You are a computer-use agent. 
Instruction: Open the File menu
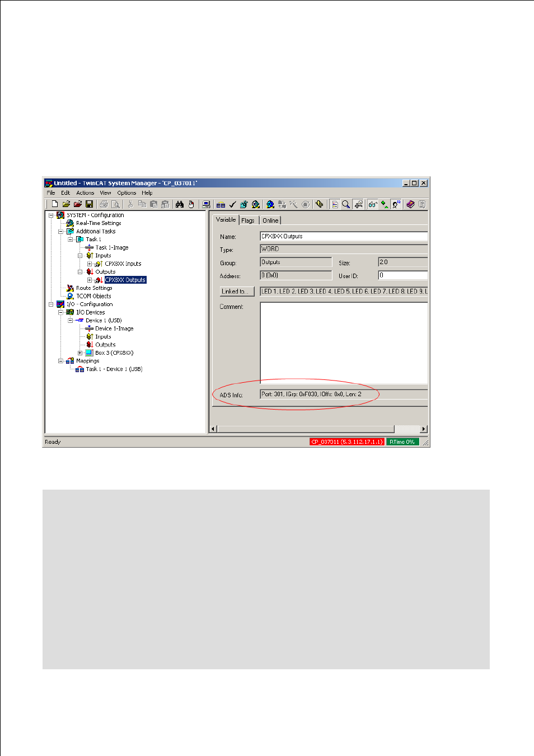[x=51, y=192]
